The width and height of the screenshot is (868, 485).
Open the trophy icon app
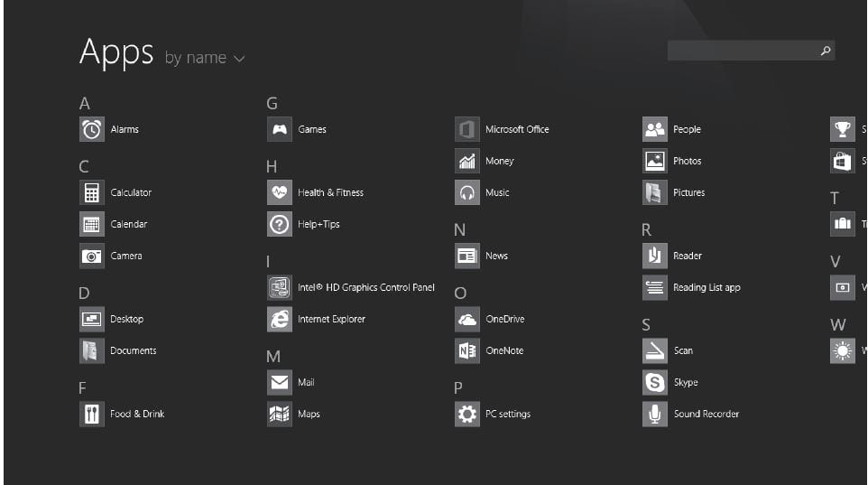point(843,130)
